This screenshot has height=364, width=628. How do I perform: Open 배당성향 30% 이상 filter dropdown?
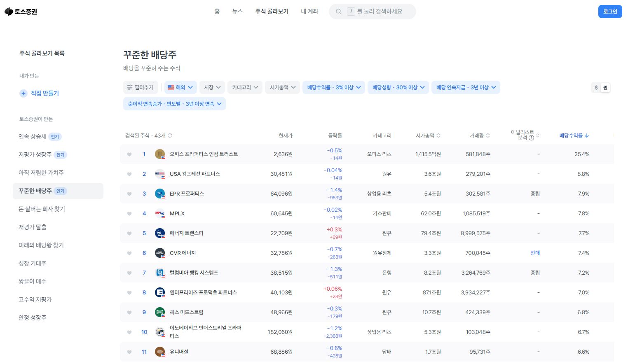pyautogui.click(x=398, y=87)
